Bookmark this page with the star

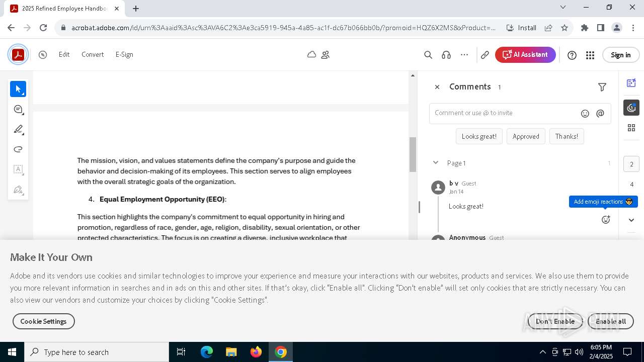[565, 28]
